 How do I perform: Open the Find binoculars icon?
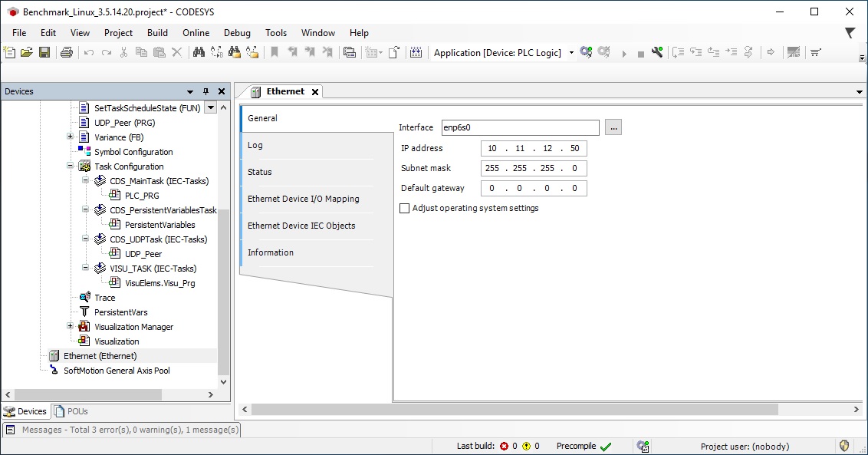[x=199, y=53]
